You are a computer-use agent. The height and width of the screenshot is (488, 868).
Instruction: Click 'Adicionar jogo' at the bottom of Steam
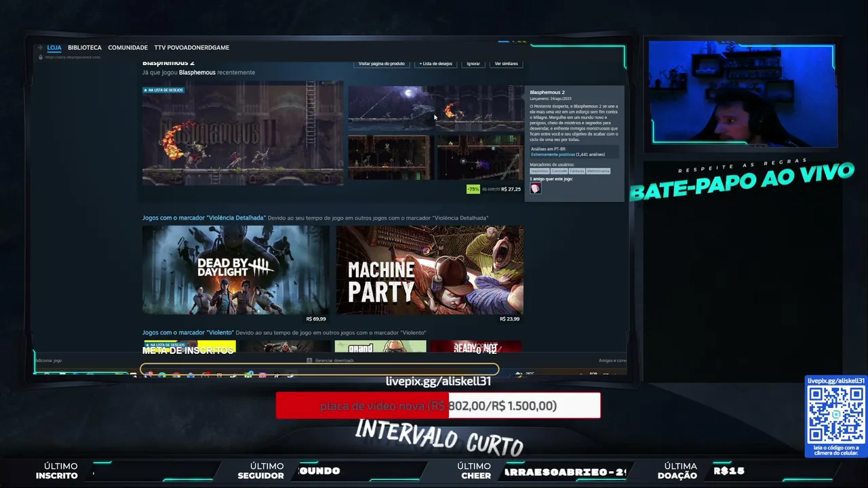[x=48, y=361]
